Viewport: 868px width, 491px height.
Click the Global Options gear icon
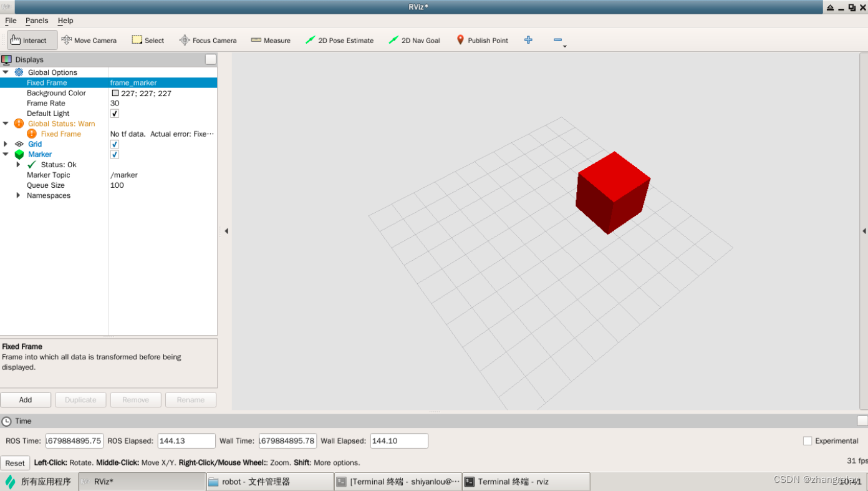pyautogui.click(x=19, y=72)
